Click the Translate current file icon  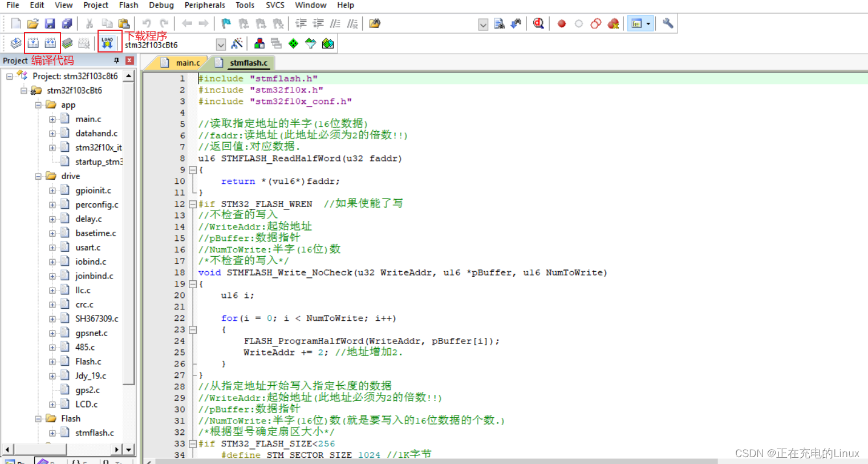pyautogui.click(x=16, y=43)
